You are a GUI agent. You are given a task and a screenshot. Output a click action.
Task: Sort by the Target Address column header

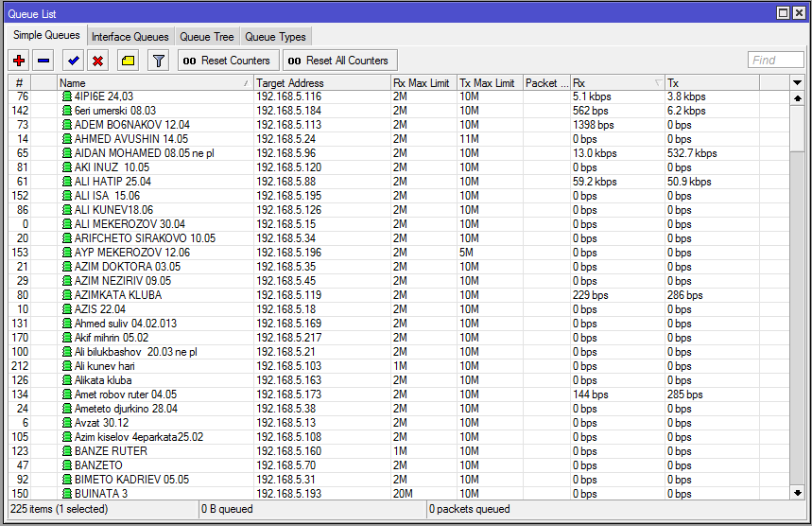point(321,83)
